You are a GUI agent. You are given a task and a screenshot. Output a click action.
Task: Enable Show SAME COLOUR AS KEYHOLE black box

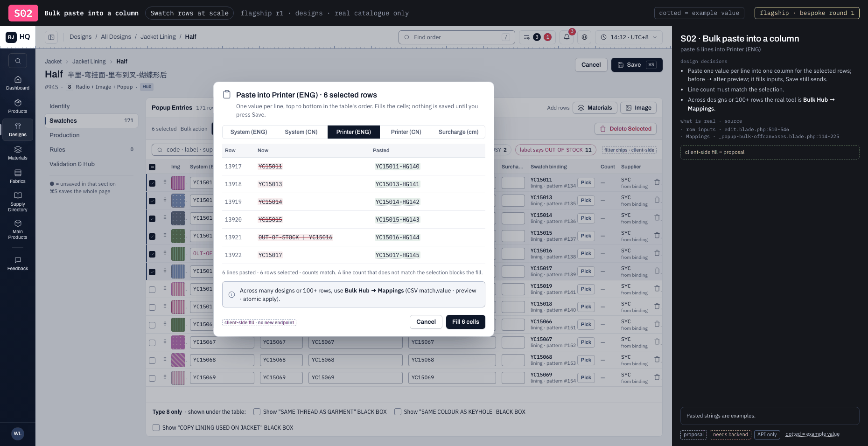point(398,412)
